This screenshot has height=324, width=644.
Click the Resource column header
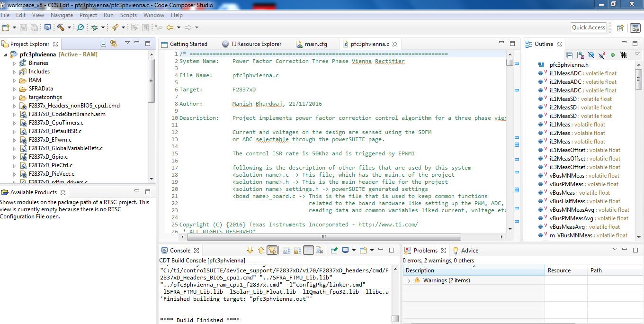566,270
